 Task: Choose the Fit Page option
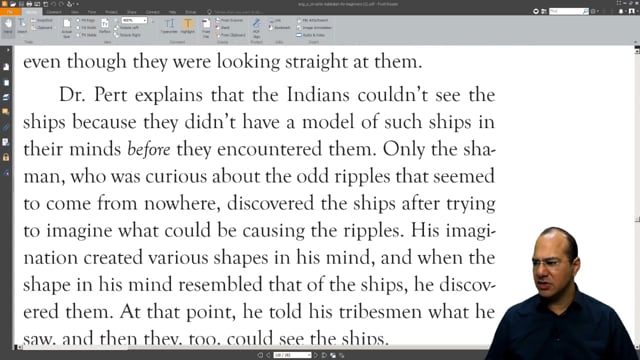[86, 20]
